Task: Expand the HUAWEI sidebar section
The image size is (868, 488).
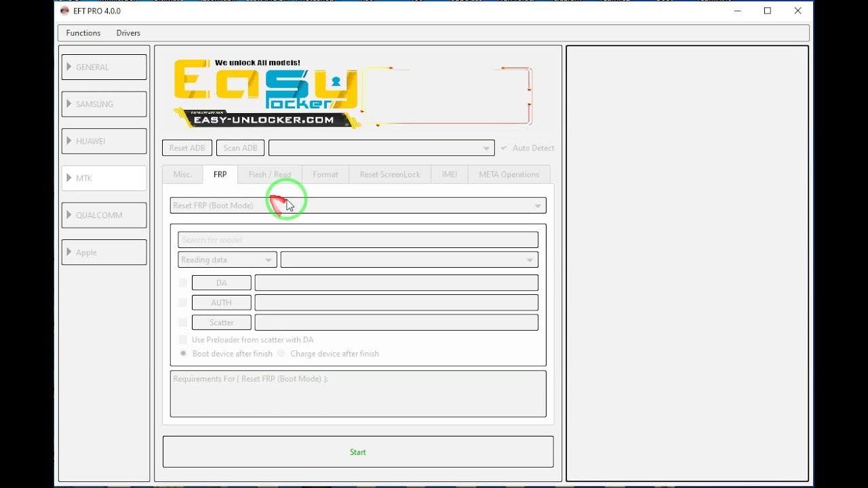Action: tap(104, 141)
